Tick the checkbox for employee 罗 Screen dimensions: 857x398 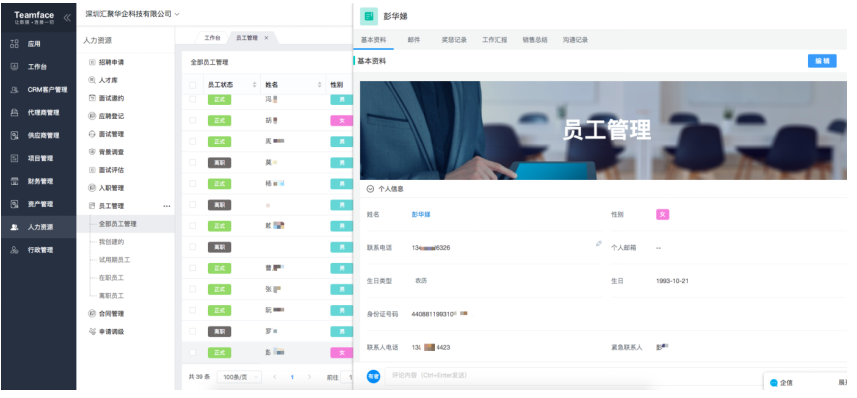pyautogui.click(x=192, y=331)
